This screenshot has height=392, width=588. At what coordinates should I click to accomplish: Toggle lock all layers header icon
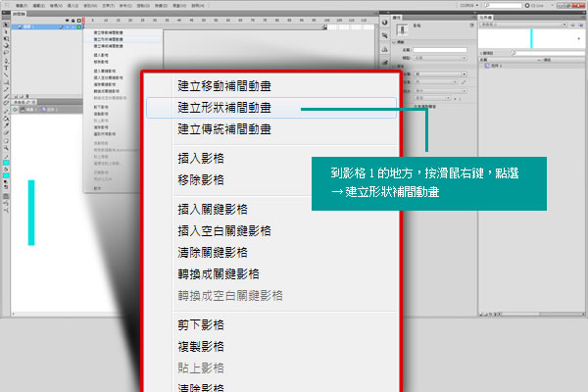coord(73,21)
